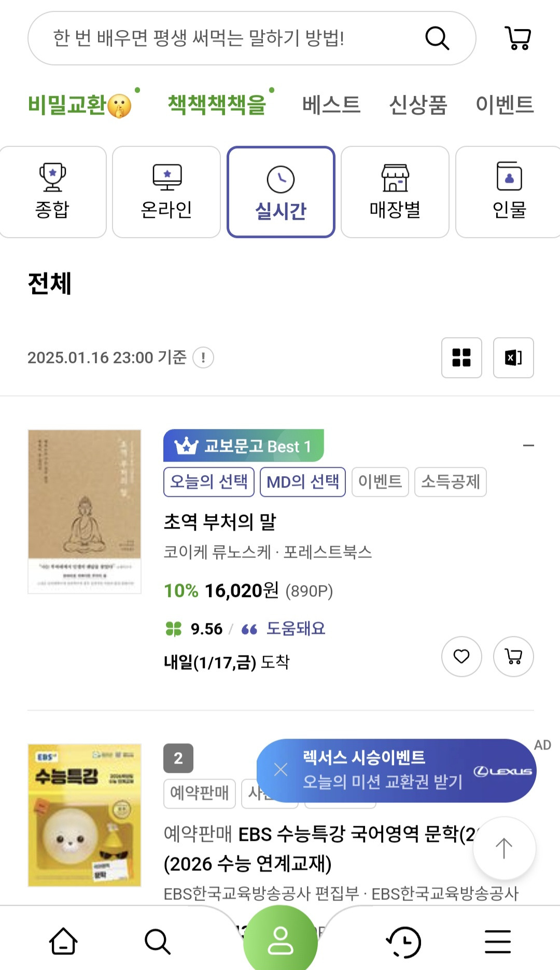Tap the 오늘의 선택 tag
The width and height of the screenshot is (560, 970).
click(209, 482)
